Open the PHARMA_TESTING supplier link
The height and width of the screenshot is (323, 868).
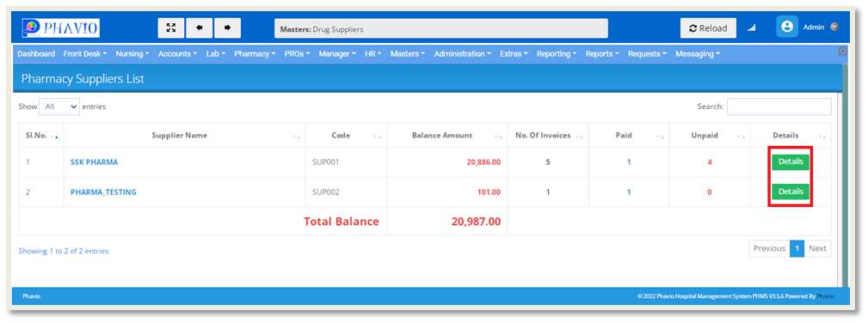[103, 192]
